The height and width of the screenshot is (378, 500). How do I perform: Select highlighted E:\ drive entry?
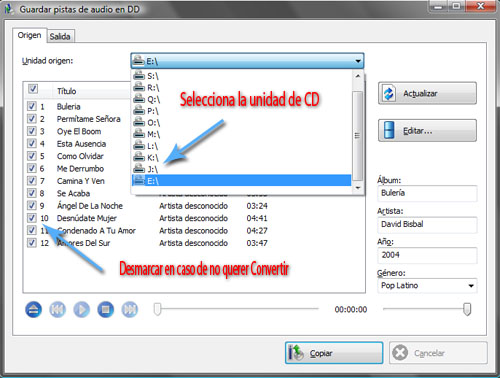coord(241,180)
